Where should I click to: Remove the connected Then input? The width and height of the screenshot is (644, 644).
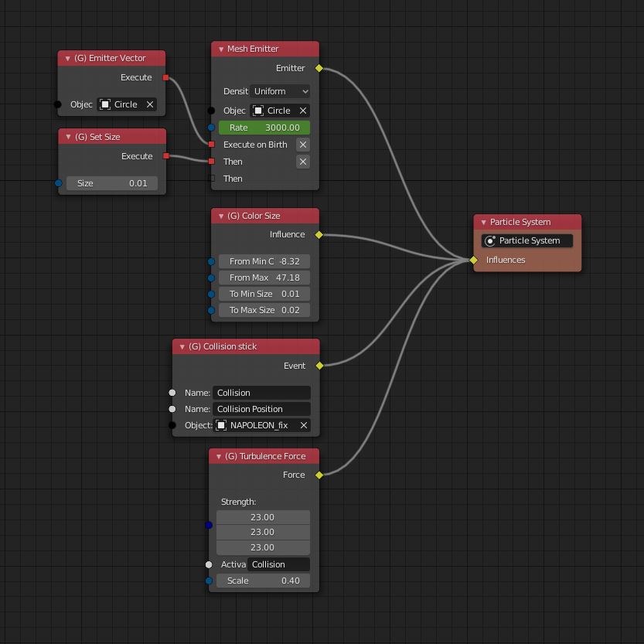[x=303, y=162]
